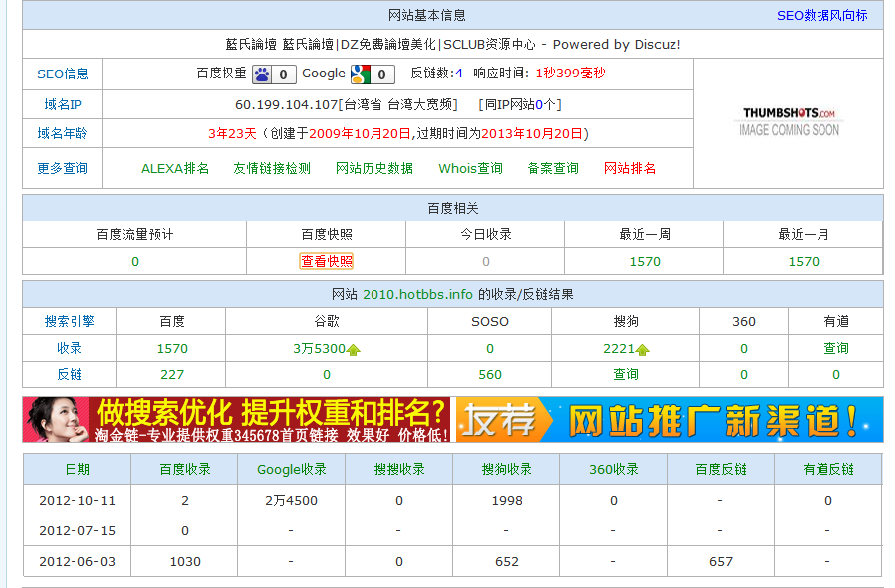Open the 网站历史数据 link
Image resolution: width=895 pixels, height=588 pixels.
point(374,169)
